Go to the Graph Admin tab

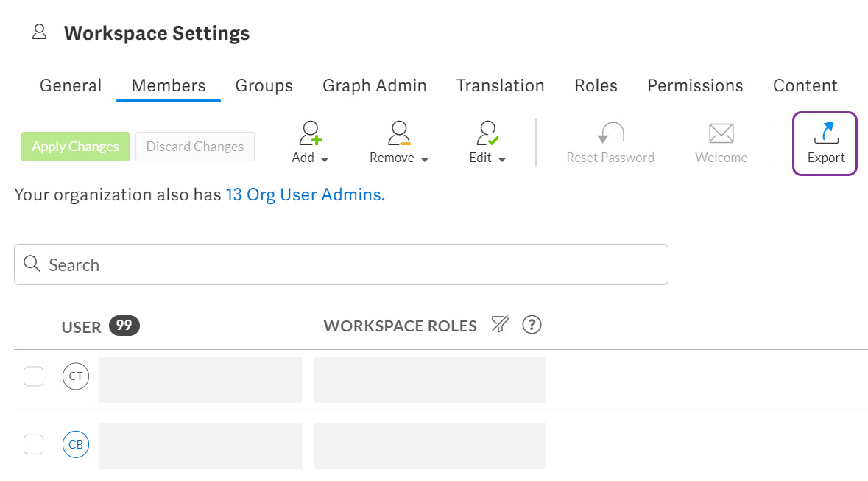[374, 85]
